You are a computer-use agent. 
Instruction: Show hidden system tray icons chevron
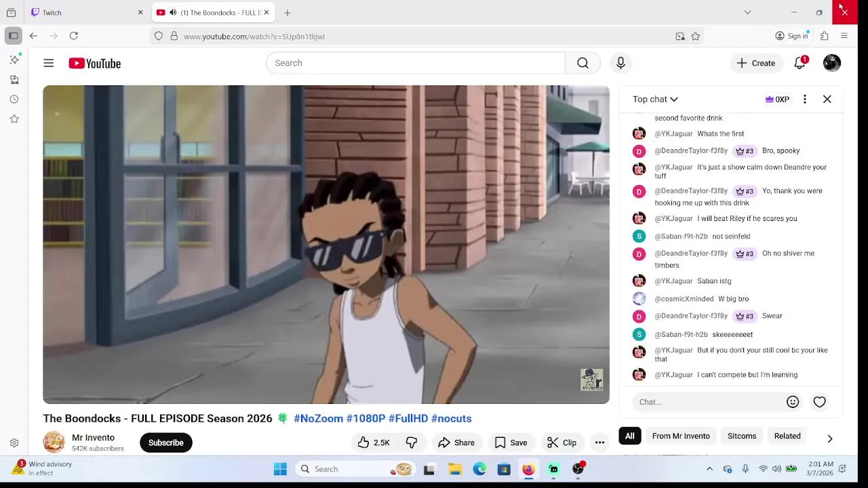[x=709, y=469]
